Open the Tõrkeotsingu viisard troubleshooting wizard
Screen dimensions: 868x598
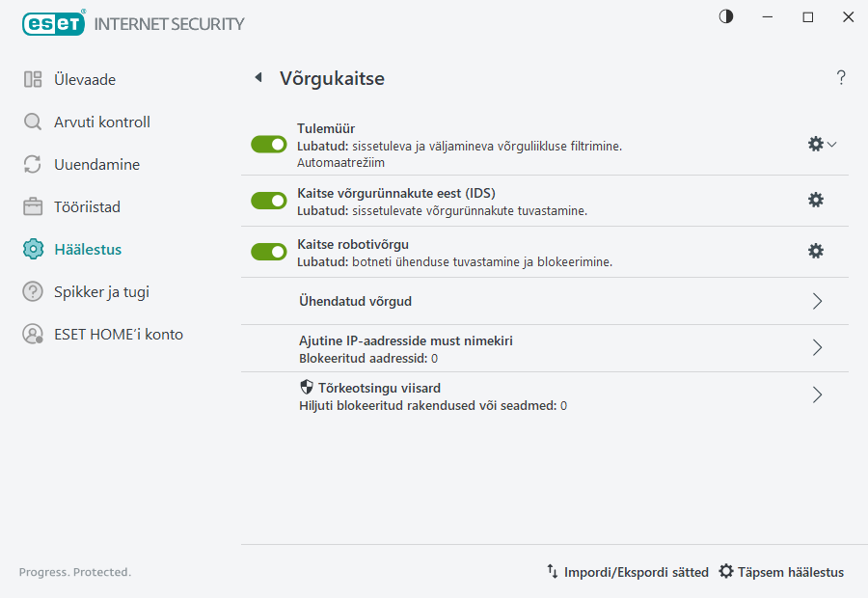point(817,394)
